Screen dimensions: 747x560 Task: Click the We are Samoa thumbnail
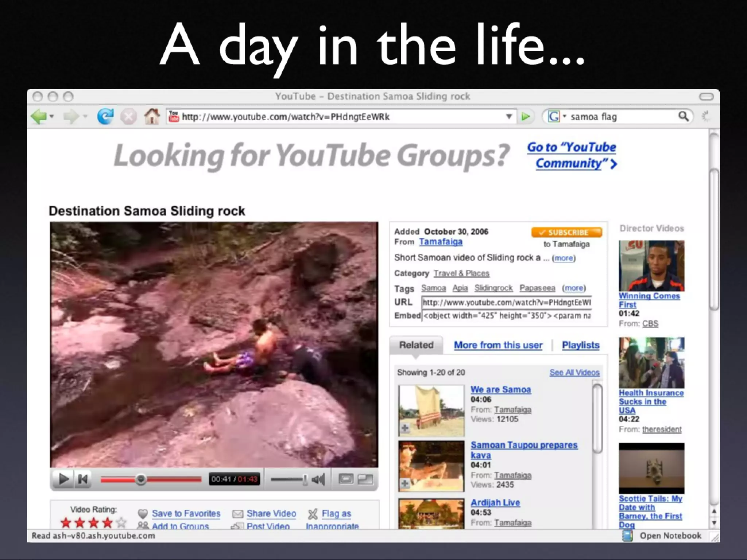pos(431,410)
